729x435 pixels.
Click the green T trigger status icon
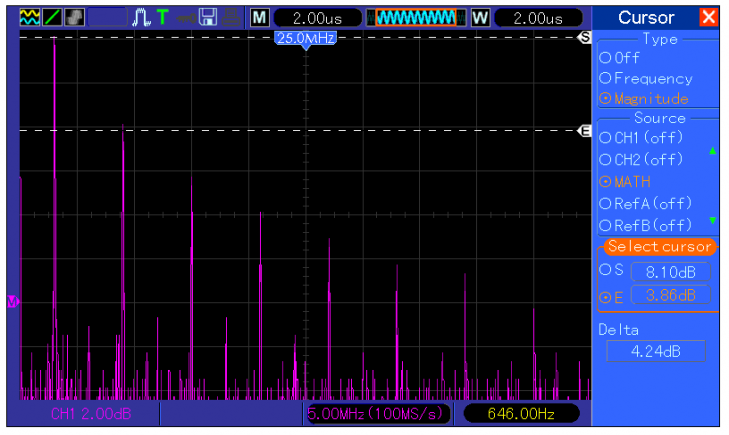161,18
